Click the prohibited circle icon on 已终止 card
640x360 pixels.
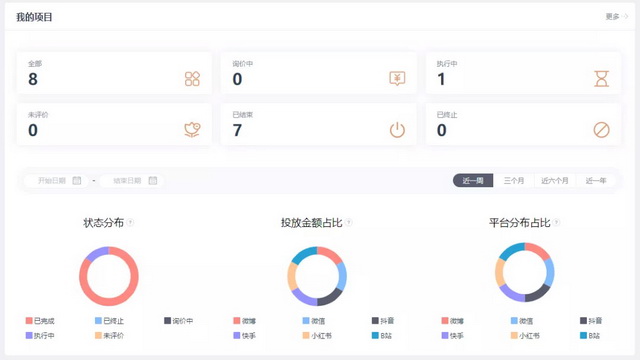pyautogui.click(x=601, y=130)
